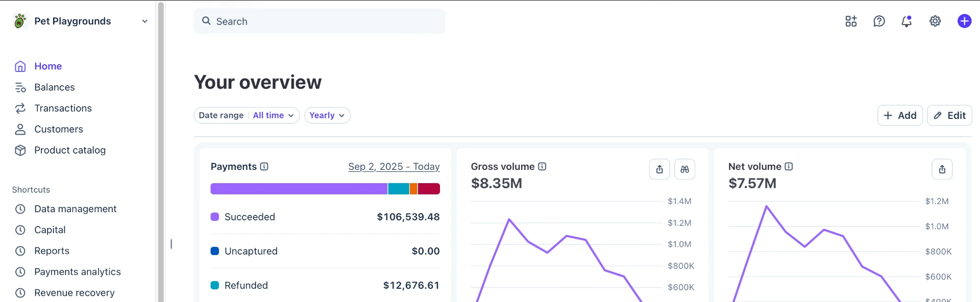Screen dimensions: 980x302
Task: Click share icon on Net volume card
Action: 942,169
